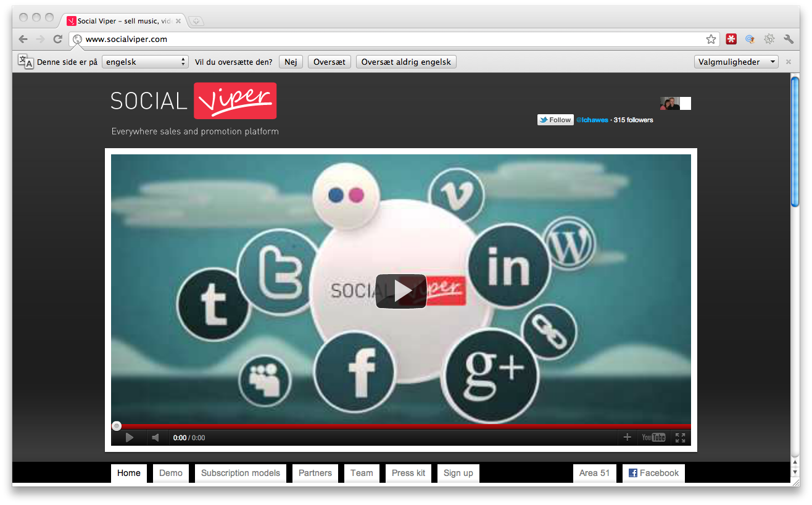Mute video with the speaker icon
812x505 pixels.
(155, 438)
